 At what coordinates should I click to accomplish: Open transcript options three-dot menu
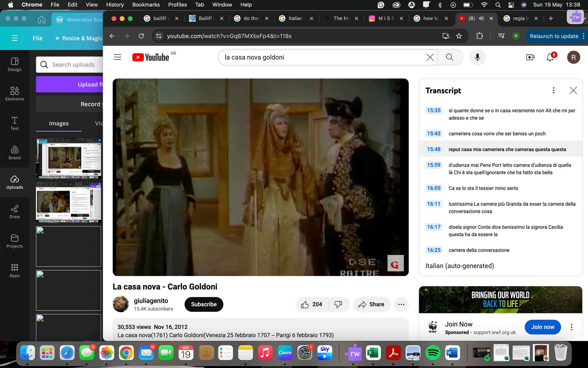coord(554,90)
